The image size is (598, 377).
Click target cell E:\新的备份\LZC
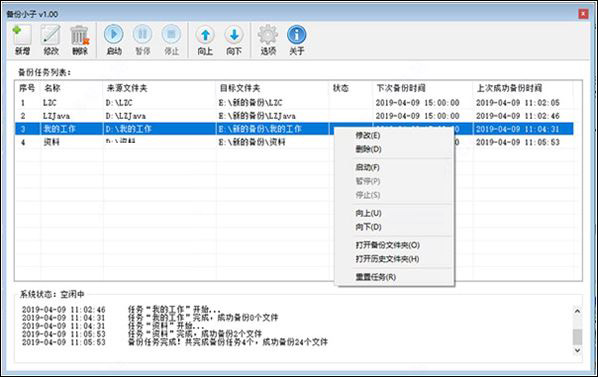(x=250, y=103)
